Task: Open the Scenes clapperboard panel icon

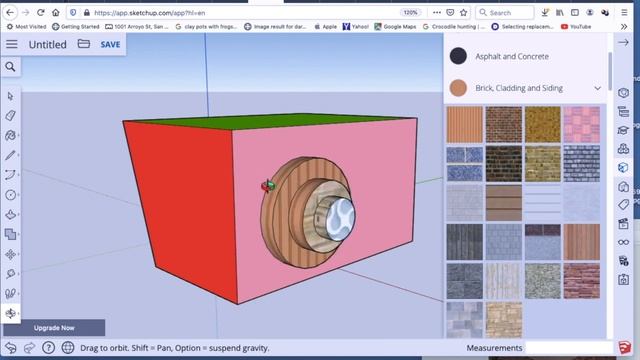Action: (x=623, y=223)
